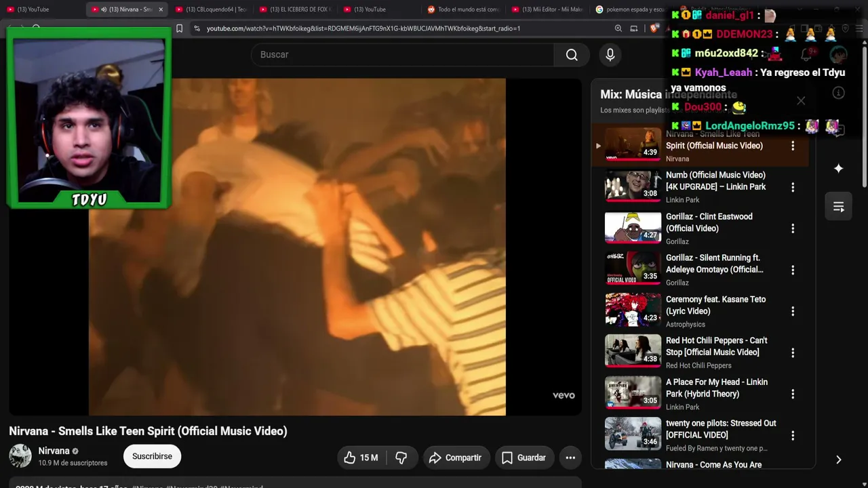Viewport: 868px width, 488px height.
Task: Open options for Gorillaz Clint Eastwood row
Action: click(x=793, y=228)
